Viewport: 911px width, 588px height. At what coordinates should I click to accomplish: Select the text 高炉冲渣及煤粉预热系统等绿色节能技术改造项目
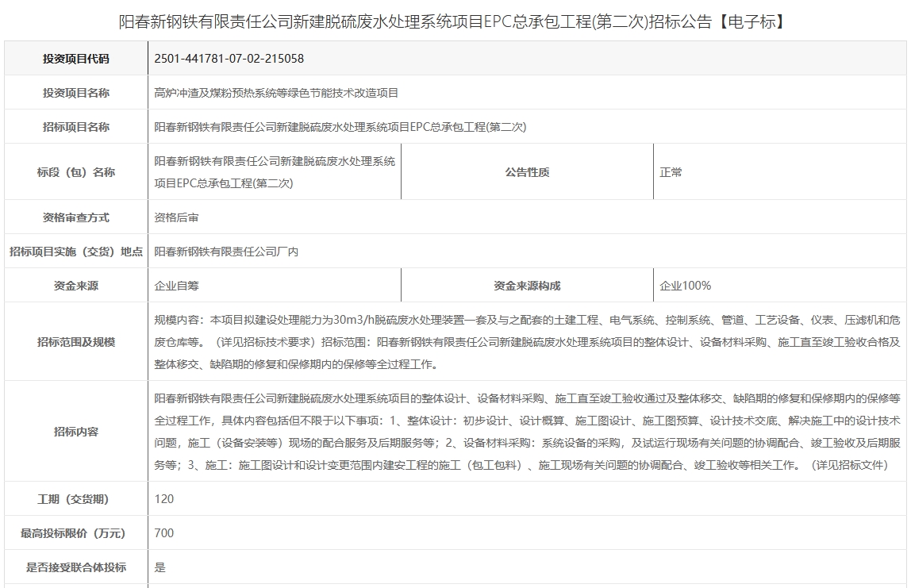pyautogui.click(x=276, y=93)
